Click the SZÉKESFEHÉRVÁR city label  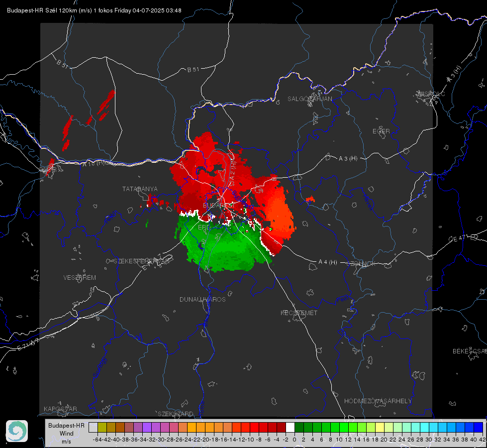pos(142,261)
